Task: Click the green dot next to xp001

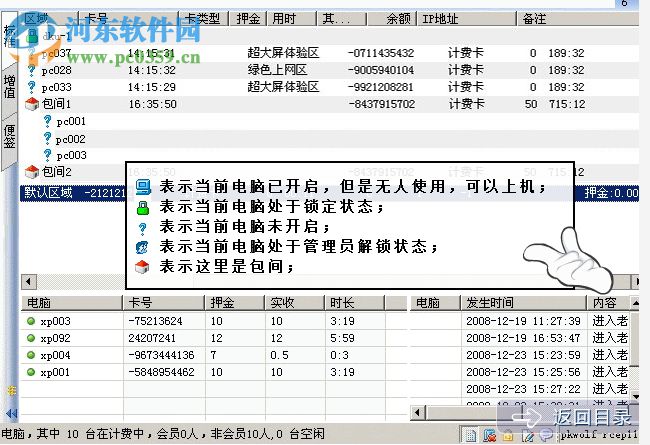Action: [31, 372]
